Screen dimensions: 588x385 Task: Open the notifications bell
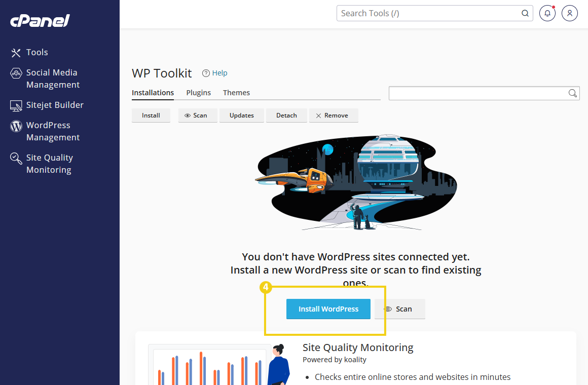coord(547,13)
